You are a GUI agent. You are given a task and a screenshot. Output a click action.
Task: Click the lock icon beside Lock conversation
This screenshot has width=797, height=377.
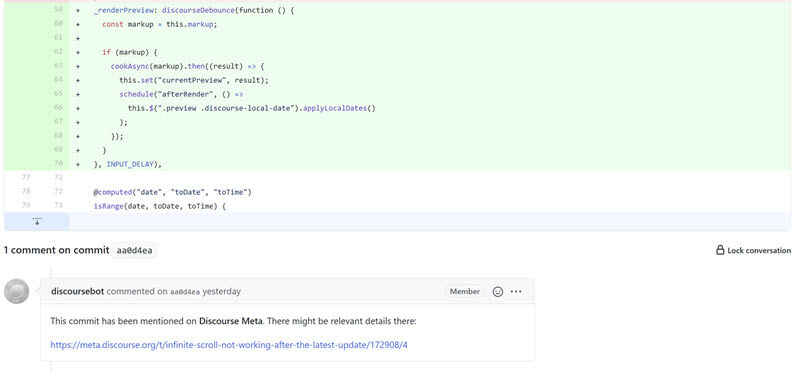click(x=720, y=250)
